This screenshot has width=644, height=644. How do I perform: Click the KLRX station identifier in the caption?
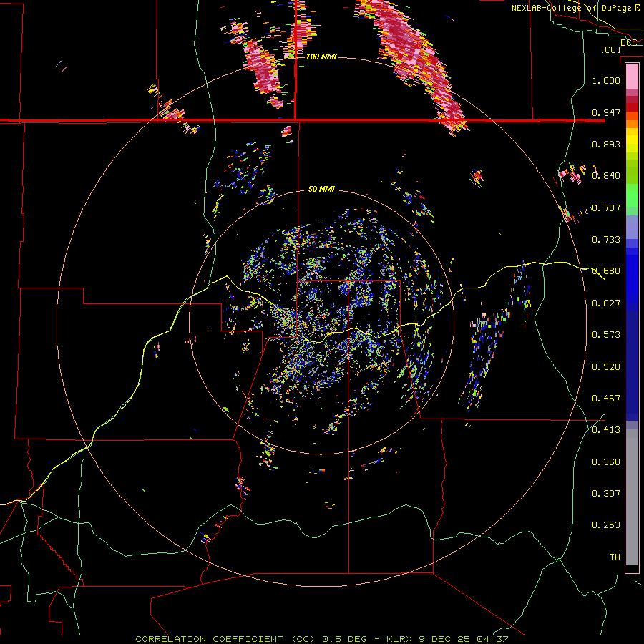[400, 639]
